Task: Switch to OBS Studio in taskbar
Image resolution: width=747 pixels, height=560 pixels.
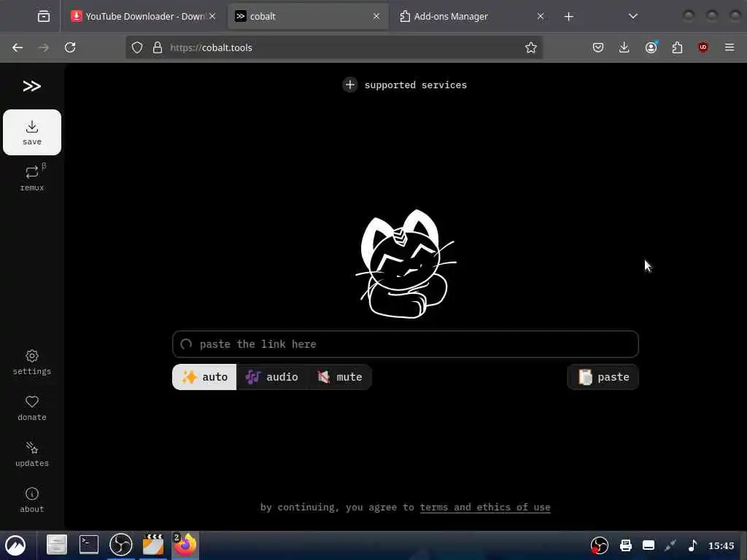Action: click(x=120, y=545)
